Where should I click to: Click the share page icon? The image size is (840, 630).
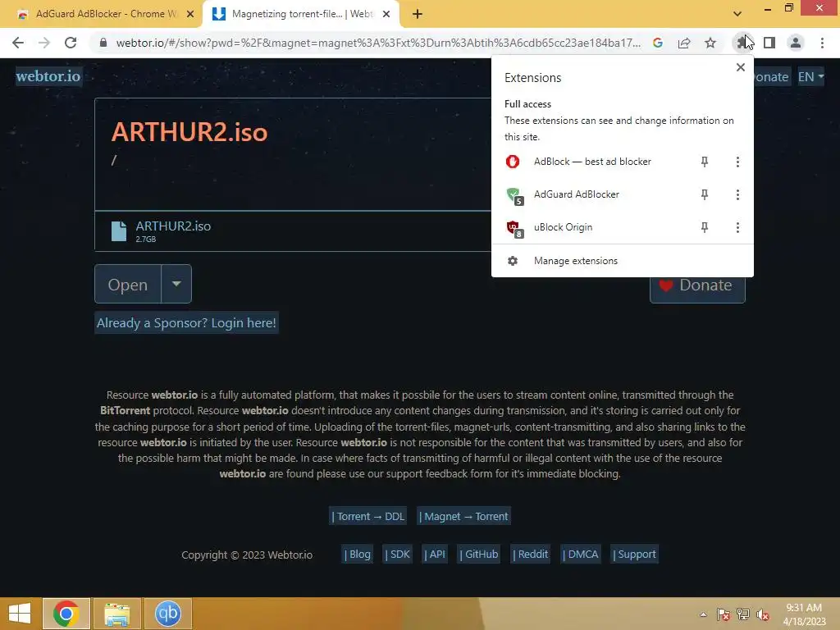coord(684,43)
